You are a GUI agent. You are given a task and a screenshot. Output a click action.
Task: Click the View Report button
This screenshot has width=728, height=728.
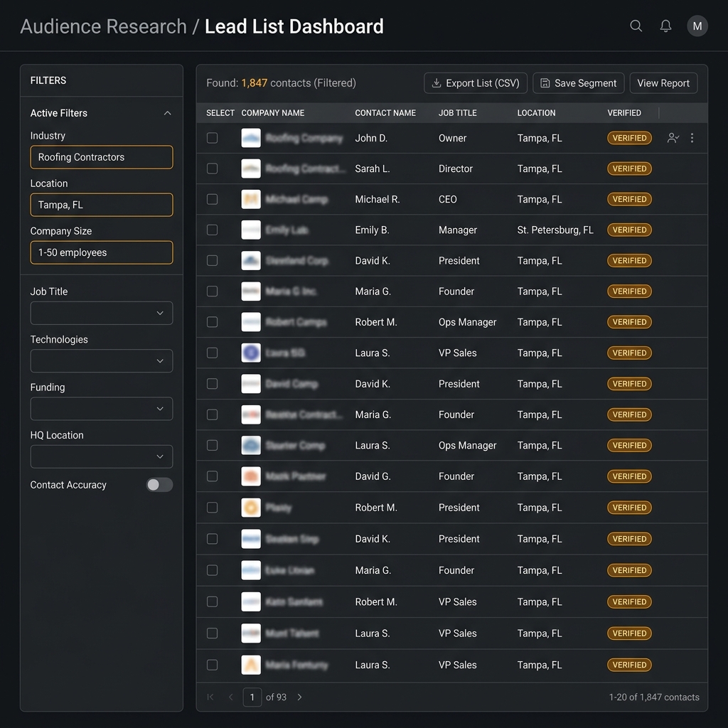point(663,83)
